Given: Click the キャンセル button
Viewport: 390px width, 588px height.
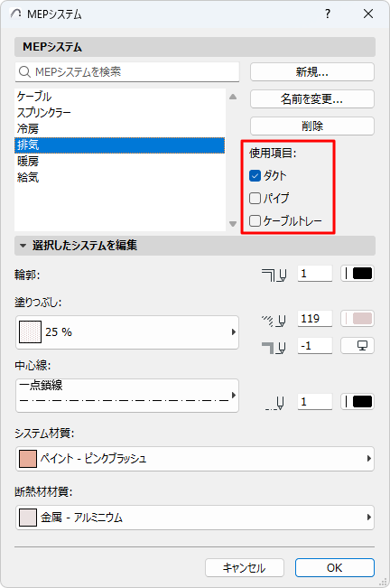Looking at the screenshot, I should 245,568.
